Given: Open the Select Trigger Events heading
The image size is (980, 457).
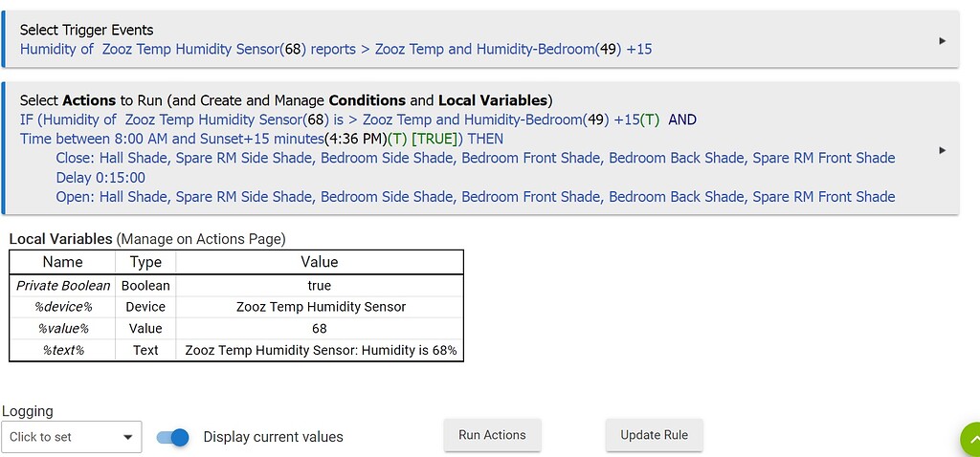Looking at the screenshot, I should (86, 30).
